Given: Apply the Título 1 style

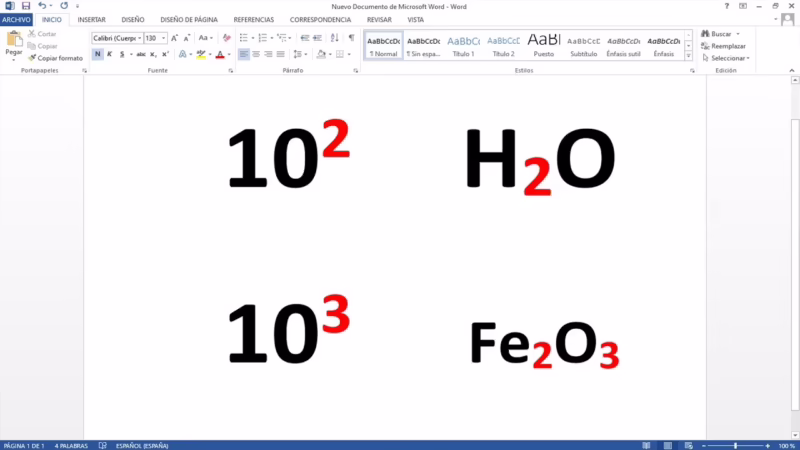Looking at the screenshot, I should pos(463,45).
